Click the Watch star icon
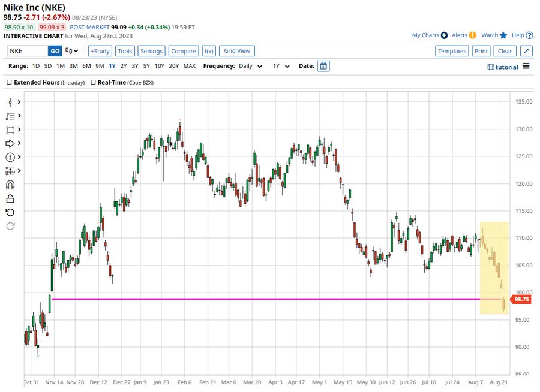Screen dimensions: 540x392 tap(503, 35)
